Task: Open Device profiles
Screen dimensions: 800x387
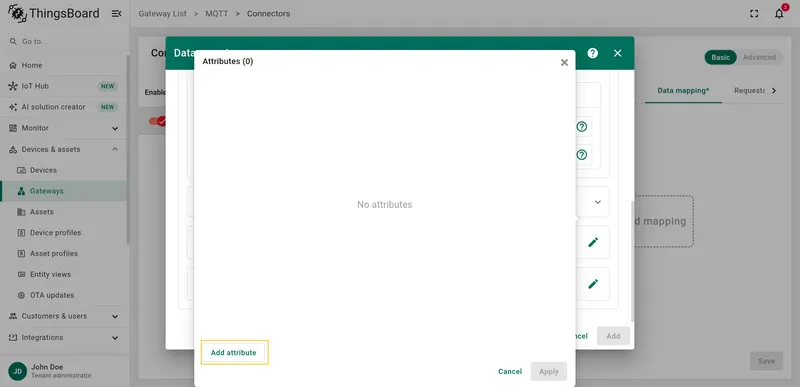Action: pos(56,233)
